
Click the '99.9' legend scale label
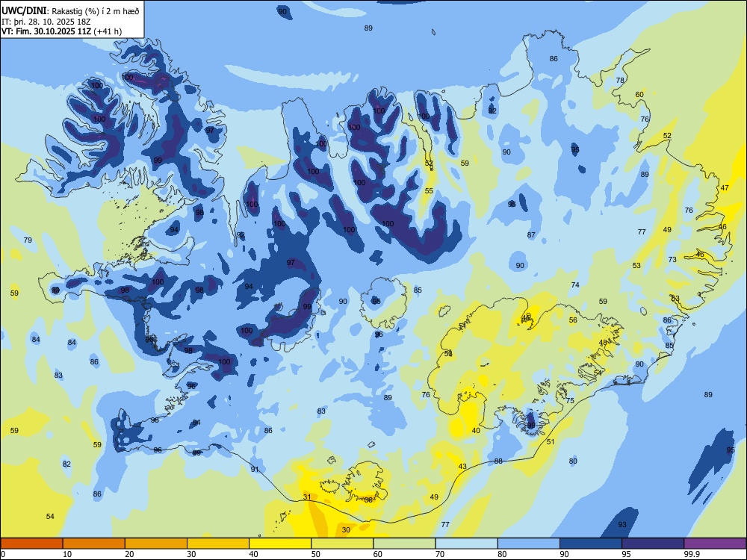pyautogui.click(x=692, y=554)
